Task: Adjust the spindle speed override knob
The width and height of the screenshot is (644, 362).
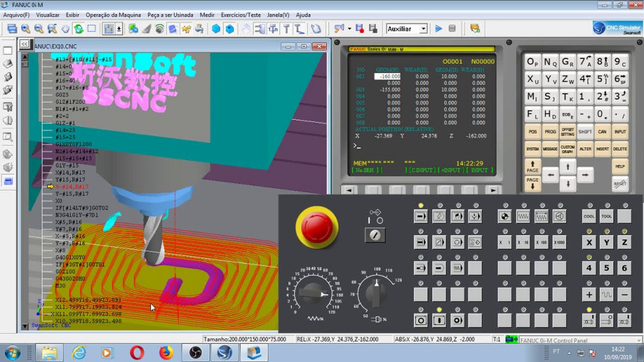Action: point(376,293)
